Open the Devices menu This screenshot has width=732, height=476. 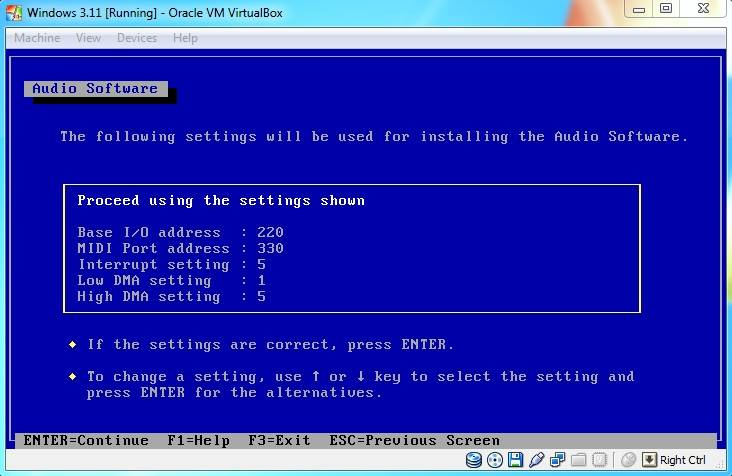[137, 38]
